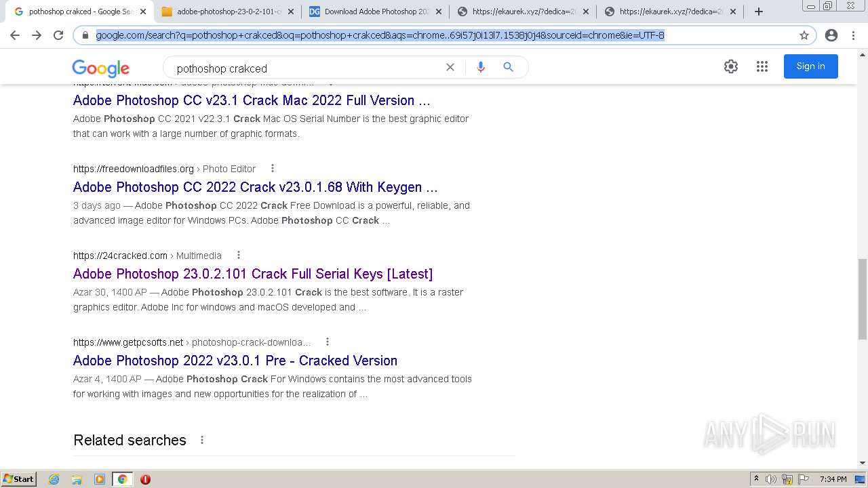Open Chrome's three-dot menu
Viewport: 868px width, 488px height.
[853, 35]
